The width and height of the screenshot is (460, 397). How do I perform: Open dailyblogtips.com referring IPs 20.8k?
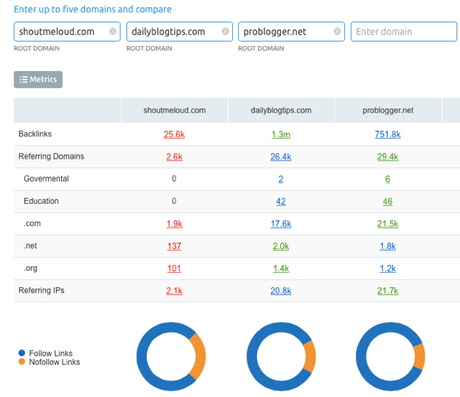pyautogui.click(x=281, y=291)
